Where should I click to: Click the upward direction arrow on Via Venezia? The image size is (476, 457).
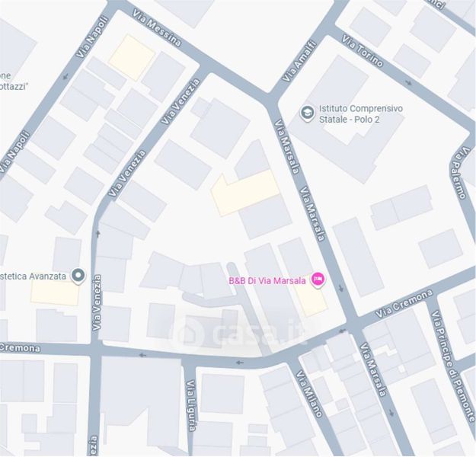(97, 234)
